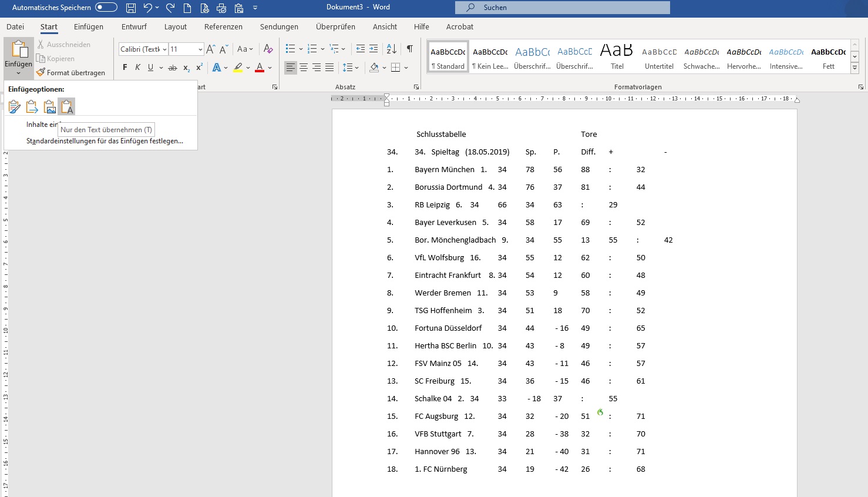This screenshot has width=868, height=497.
Task: Toggle bold formatting
Action: (125, 68)
